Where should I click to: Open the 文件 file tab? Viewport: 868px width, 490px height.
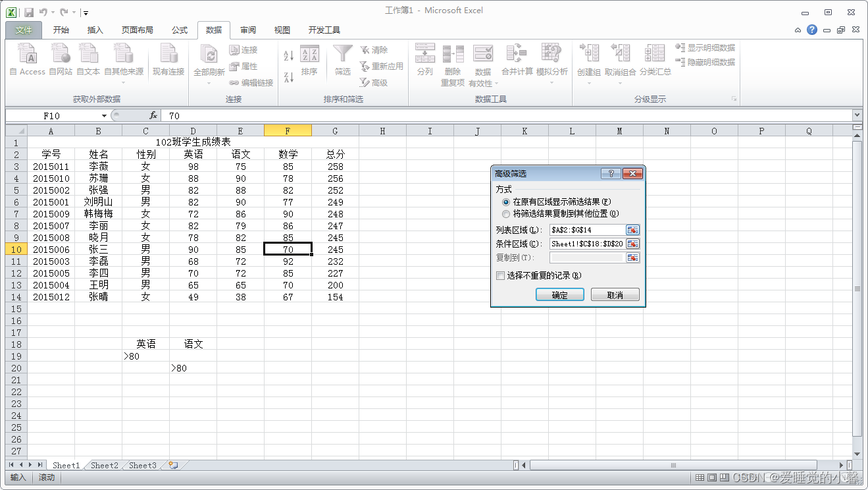(24, 30)
